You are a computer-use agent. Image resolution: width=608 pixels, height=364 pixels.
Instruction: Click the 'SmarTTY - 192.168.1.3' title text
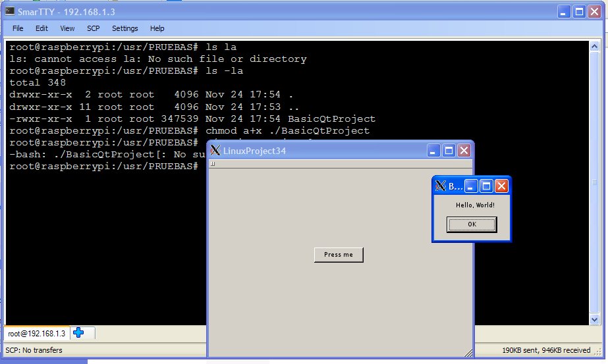67,12
